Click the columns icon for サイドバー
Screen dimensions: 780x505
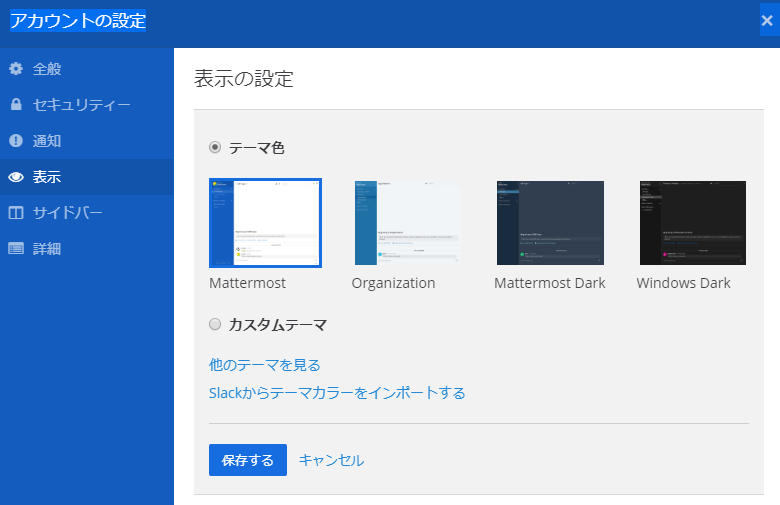(16, 213)
